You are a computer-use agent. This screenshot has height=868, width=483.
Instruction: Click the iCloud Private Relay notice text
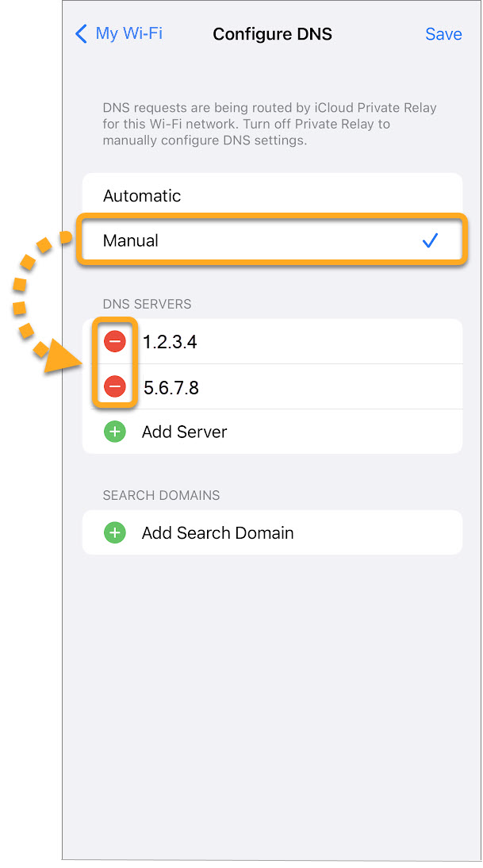[x=270, y=125]
